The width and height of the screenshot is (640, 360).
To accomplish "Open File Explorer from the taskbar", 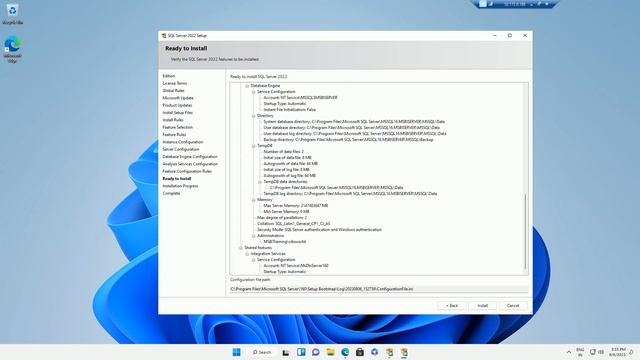I will tap(330, 352).
